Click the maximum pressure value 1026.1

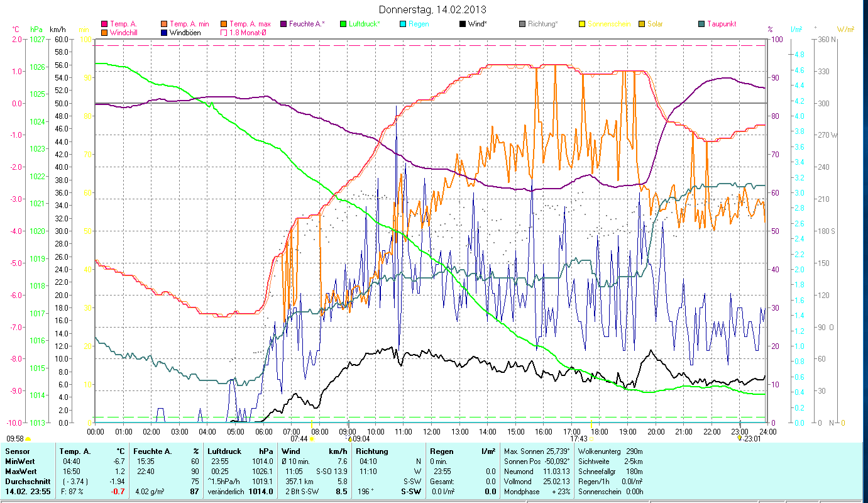point(262,472)
